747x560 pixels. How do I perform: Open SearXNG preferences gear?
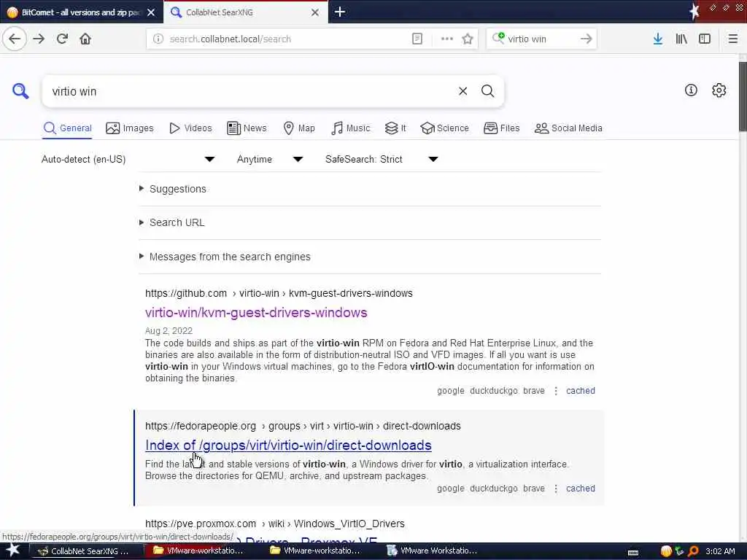(x=719, y=90)
